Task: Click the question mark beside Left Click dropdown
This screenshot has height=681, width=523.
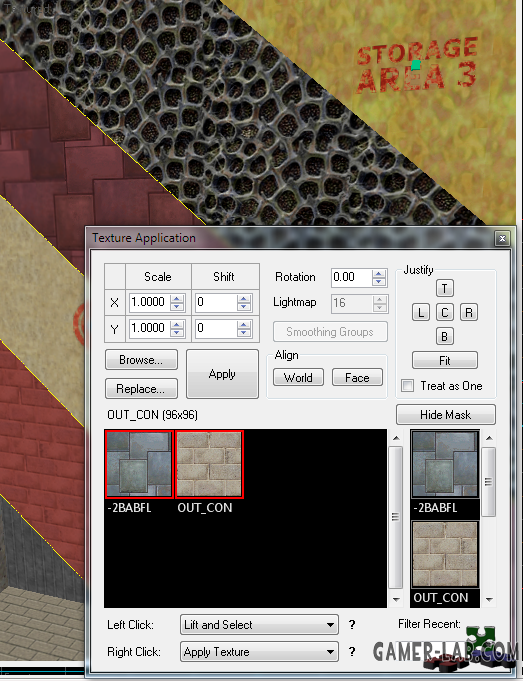Action: tap(352, 625)
